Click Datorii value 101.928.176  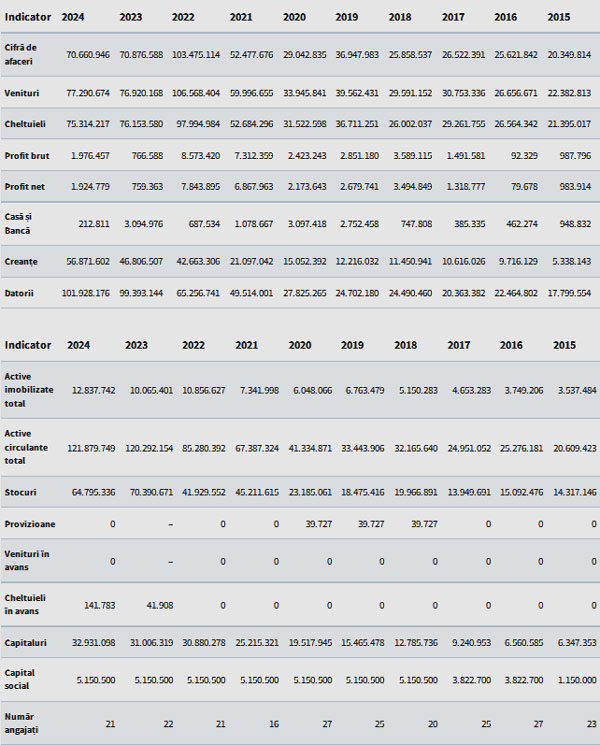click(x=86, y=293)
